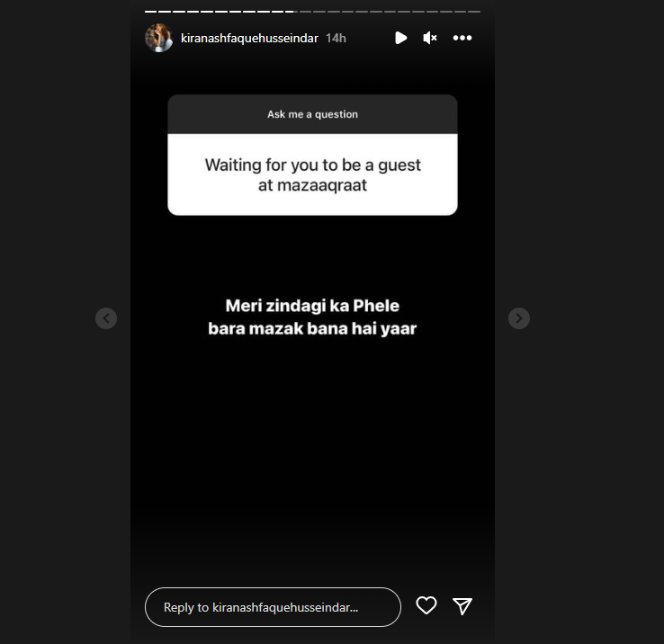
Task: Go to the next story with right arrow
Action: pos(519,318)
